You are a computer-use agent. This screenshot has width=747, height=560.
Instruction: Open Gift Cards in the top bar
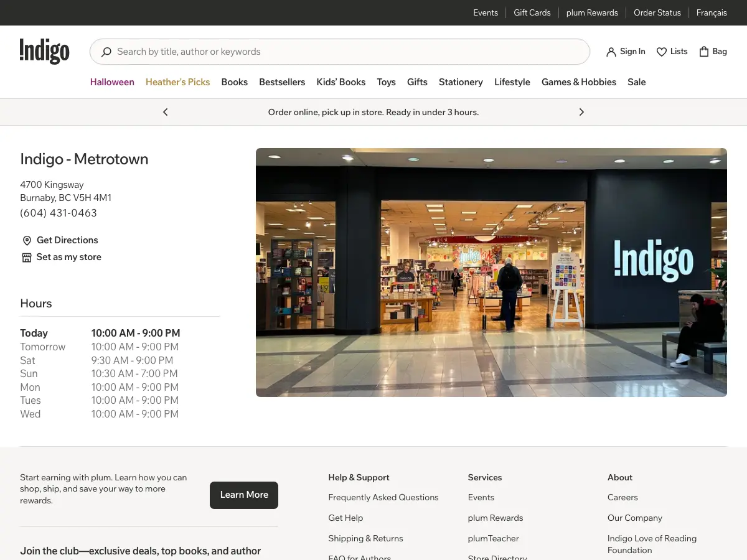pyautogui.click(x=532, y=12)
